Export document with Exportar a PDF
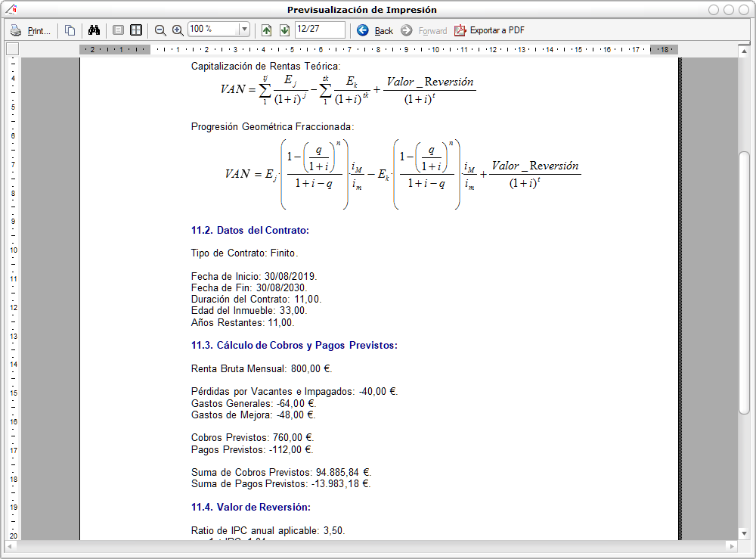756x559 pixels. point(497,30)
